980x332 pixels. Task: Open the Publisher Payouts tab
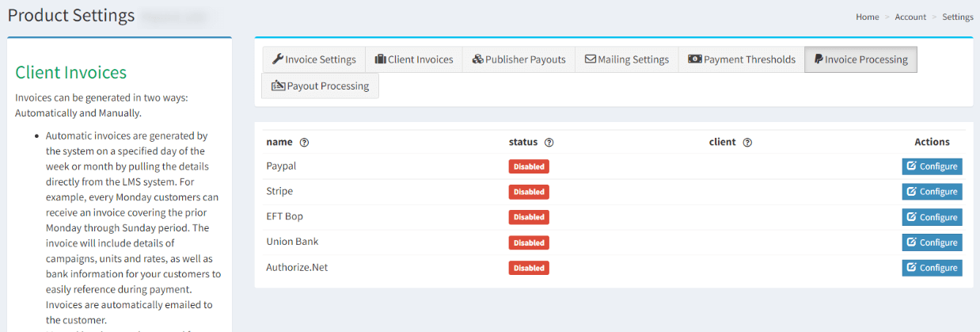tap(518, 59)
